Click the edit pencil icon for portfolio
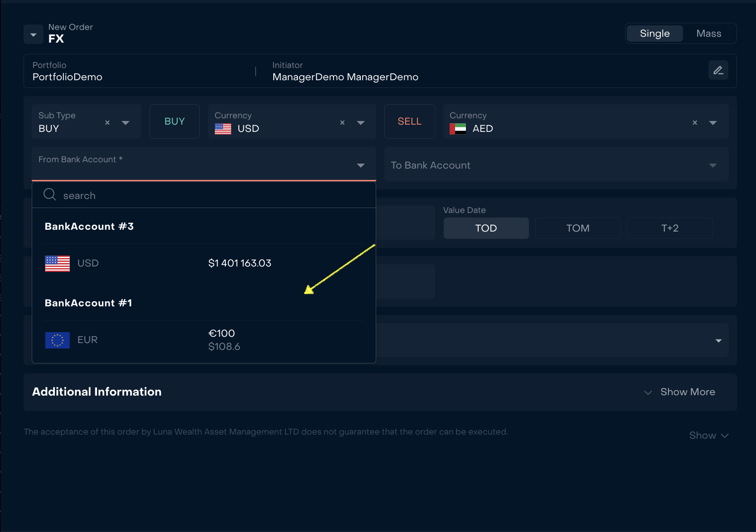 [718, 70]
